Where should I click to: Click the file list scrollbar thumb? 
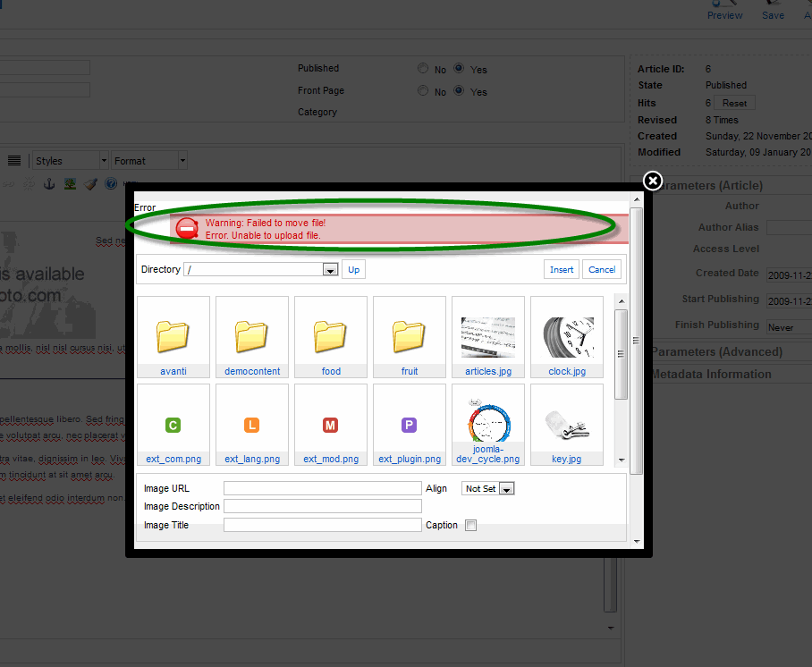(x=622, y=354)
